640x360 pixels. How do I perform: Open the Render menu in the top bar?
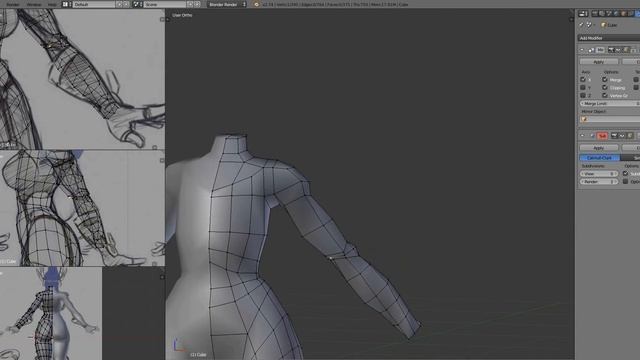tap(13, 4)
